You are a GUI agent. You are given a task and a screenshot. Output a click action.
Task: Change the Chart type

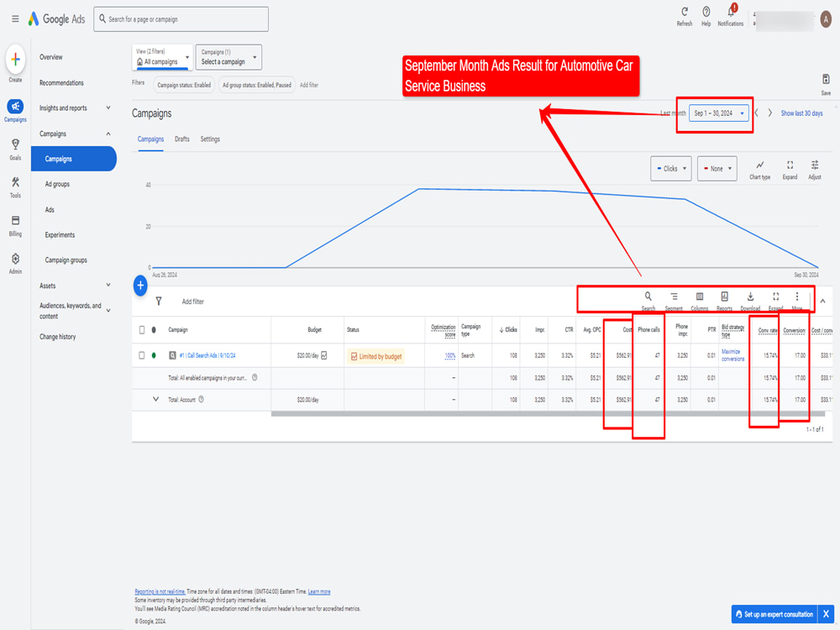coord(759,170)
